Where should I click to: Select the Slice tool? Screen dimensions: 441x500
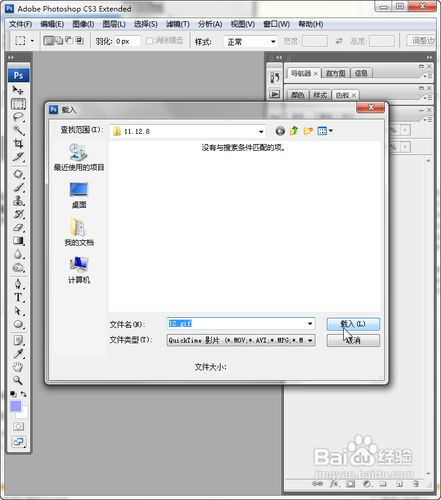click(x=18, y=157)
